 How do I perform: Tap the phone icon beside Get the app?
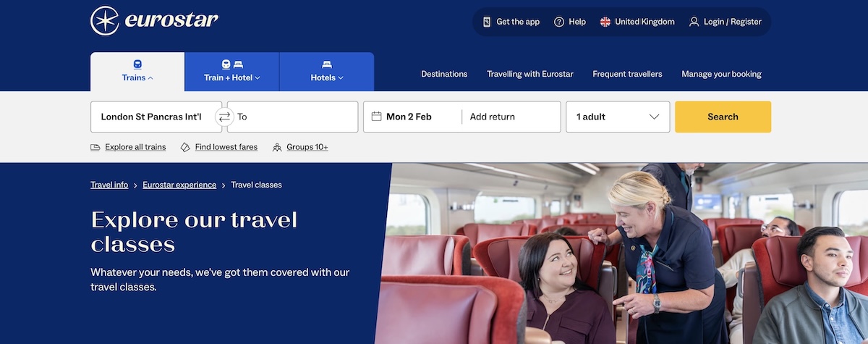[x=487, y=22]
